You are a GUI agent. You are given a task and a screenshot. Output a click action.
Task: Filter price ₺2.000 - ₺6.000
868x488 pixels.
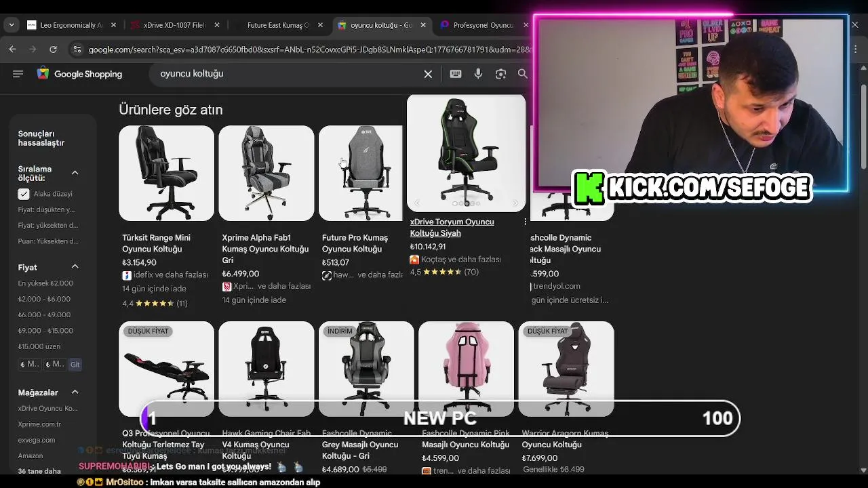44,299
